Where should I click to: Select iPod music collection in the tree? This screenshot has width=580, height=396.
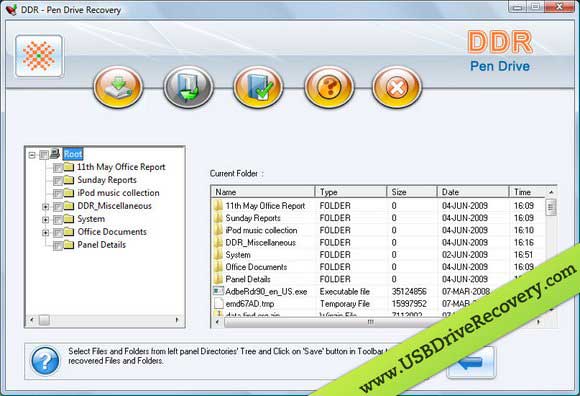pos(118,193)
